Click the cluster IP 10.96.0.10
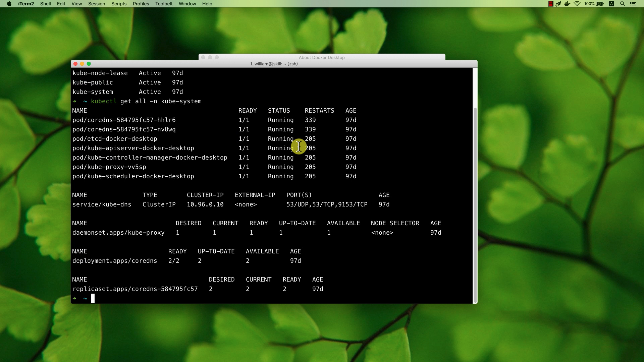Screen dimensions: 644x362 point(205,204)
